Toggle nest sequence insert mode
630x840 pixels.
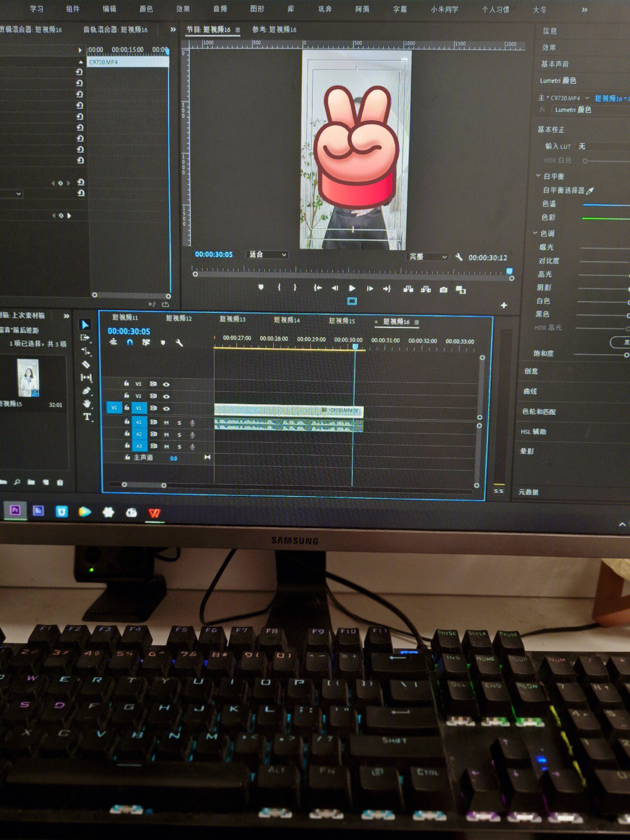pos(113,342)
